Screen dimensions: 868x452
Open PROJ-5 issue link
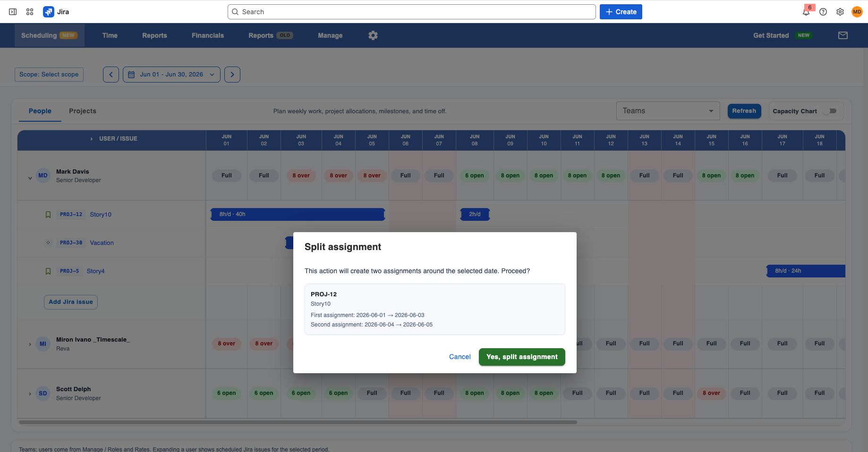[69, 271]
